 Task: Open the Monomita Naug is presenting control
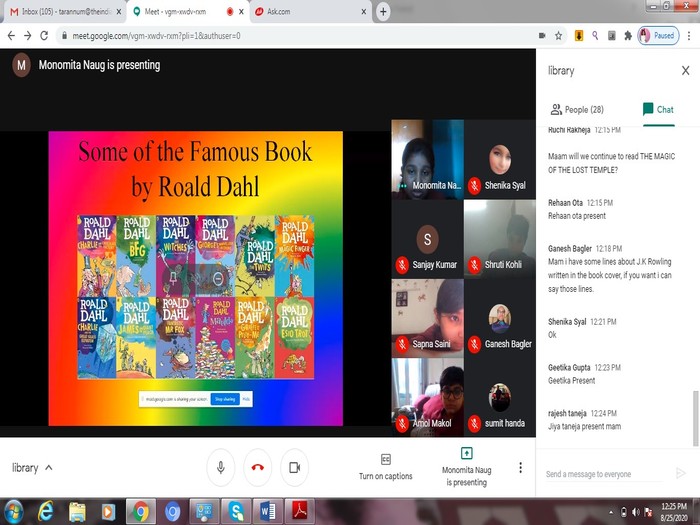(x=467, y=467)
